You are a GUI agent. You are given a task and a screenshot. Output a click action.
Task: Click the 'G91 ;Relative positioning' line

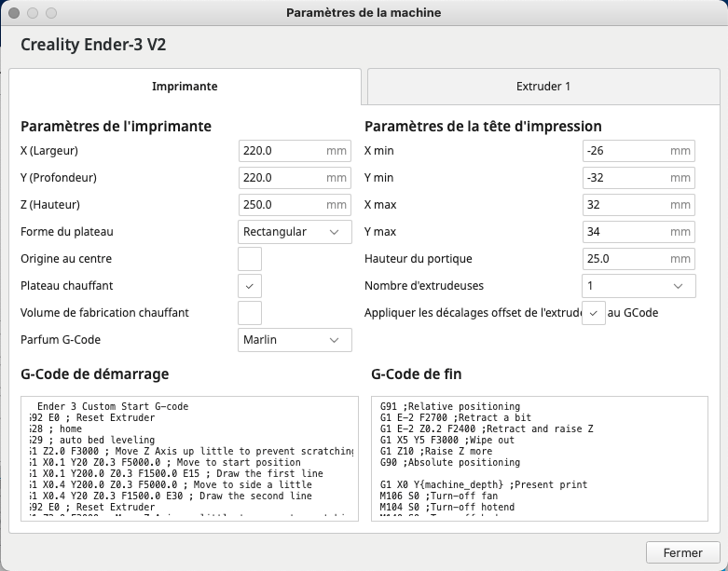point(450,406)
